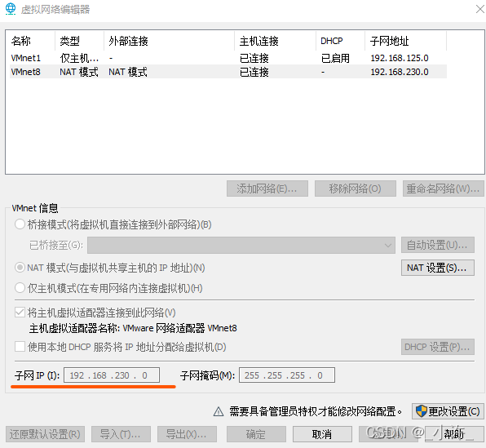Enable 使用本地 DHCP 服务 checkbox
The width and height of the screenshot is (486, 448).
[20, 347]
